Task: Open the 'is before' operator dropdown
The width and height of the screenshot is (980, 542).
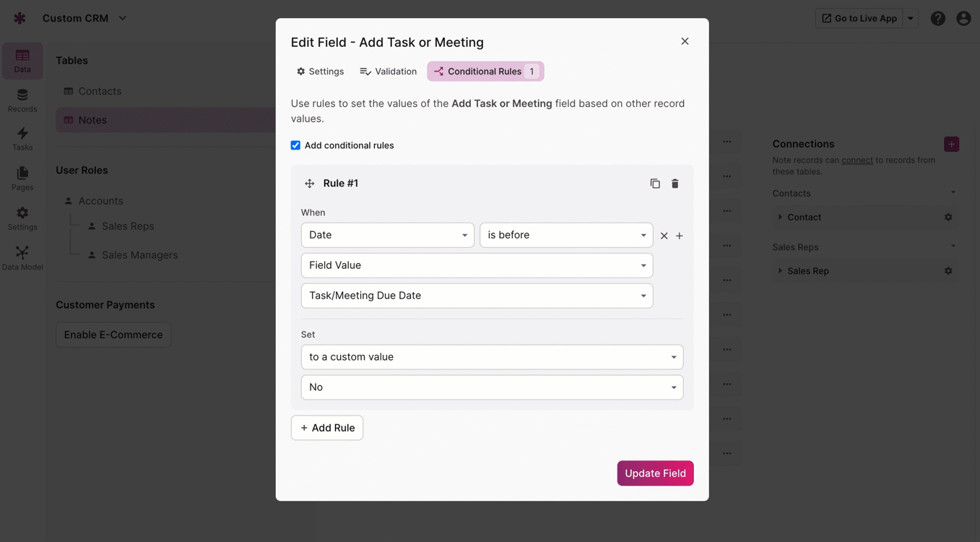Action: click(x=566, y=235)
